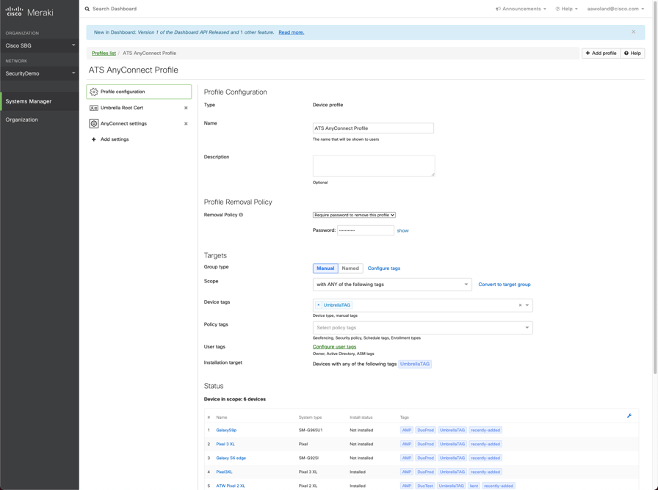The height and width of the screenshot is (490, 658).
Task: Dismiss the blue announcement banner
Action: coord(633,32)
